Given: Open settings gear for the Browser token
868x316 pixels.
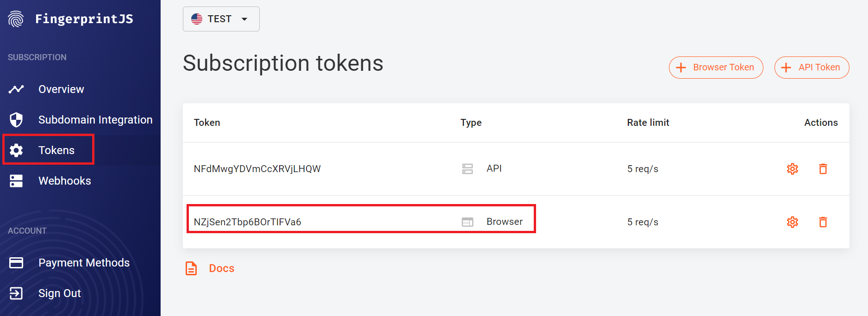Looking at the screenshot, I should pos(793,222).
